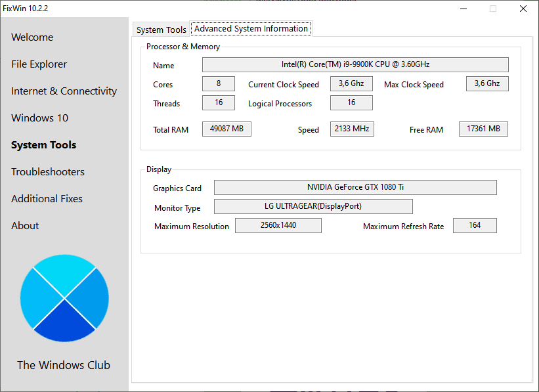Click the Processor & Memory group label
The height and width of the screenshot is (392, 539).
pyautogui.click(x=183, y=47)
